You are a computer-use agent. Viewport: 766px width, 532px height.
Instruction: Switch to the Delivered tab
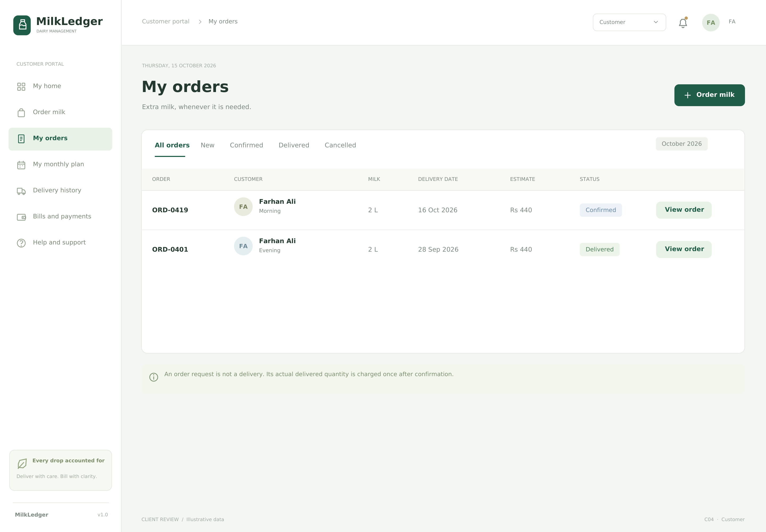[x=294, y=145]
